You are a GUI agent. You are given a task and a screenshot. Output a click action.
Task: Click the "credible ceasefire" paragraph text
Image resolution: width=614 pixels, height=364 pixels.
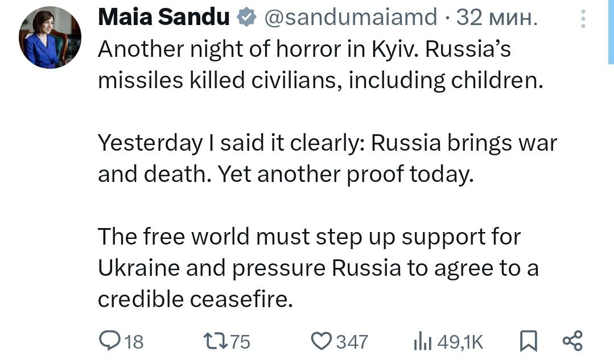318,268
